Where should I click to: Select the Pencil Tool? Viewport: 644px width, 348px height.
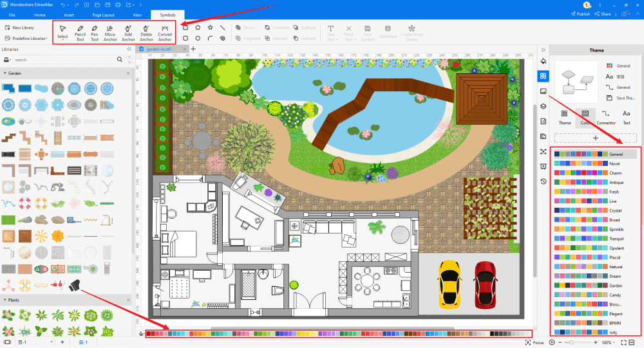[x=80, y=33]
